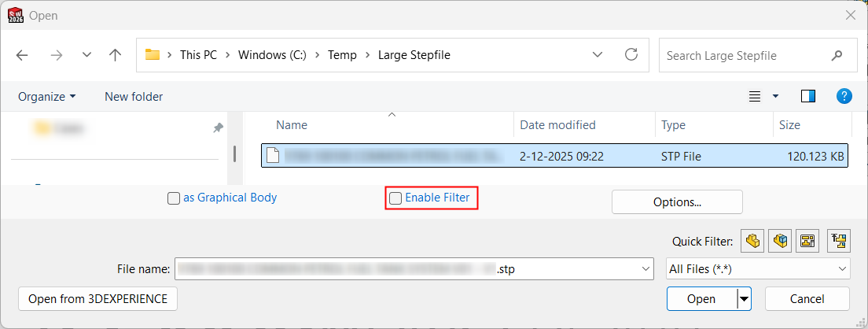Viewport: 868px width, 329px height.
Task: Open the change view options dropdown
Action: (x=775, y=97)
